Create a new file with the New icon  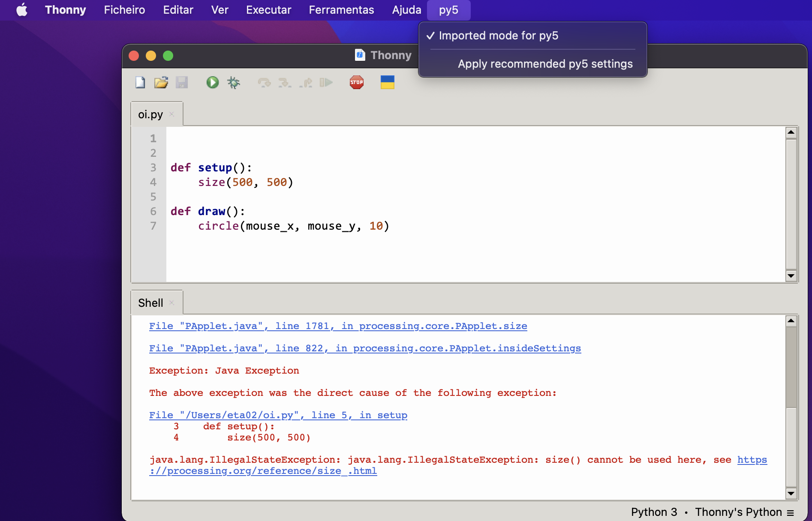click(140, 82)
